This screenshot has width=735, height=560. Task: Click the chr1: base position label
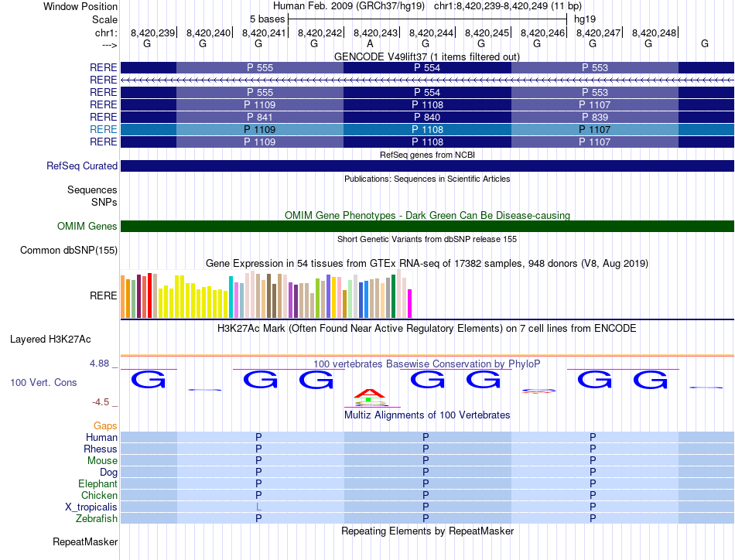[106, 32]
